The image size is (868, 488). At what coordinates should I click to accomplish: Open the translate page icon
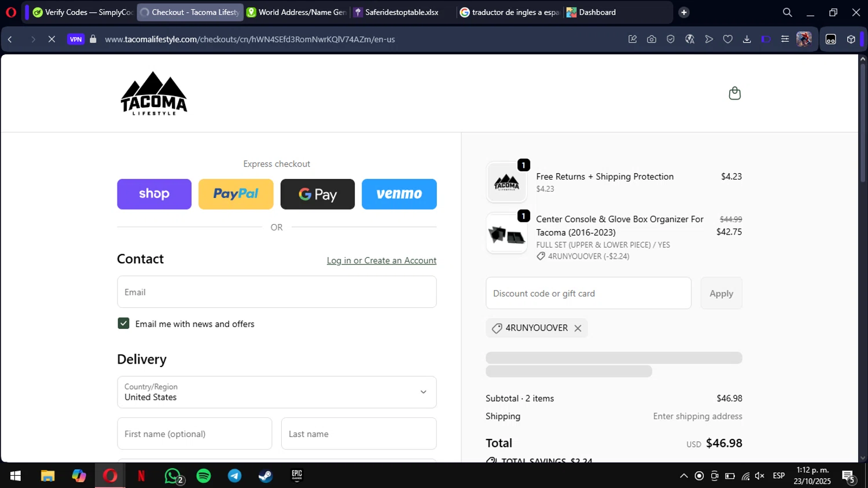coord(690,39)
